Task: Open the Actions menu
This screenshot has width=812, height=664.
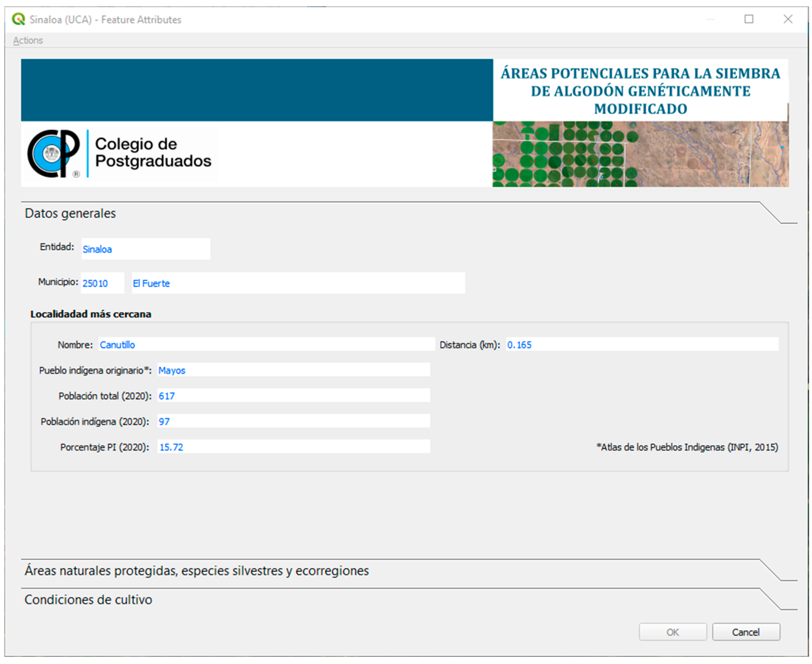Action: coord(28,40)
